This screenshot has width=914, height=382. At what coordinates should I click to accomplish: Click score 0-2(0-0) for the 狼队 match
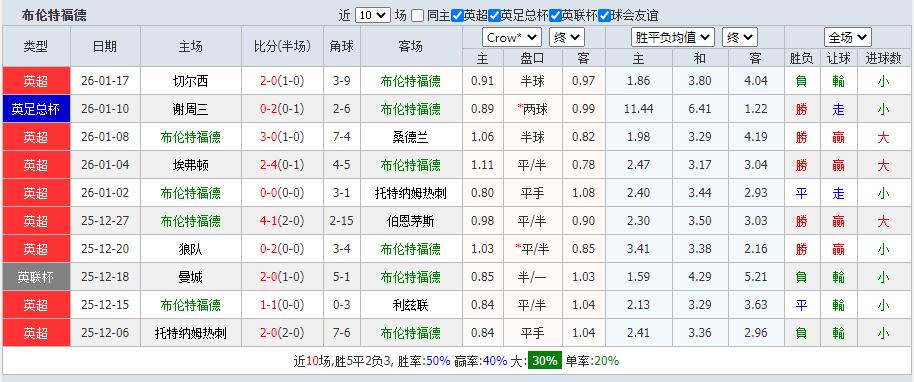(282, 249)
